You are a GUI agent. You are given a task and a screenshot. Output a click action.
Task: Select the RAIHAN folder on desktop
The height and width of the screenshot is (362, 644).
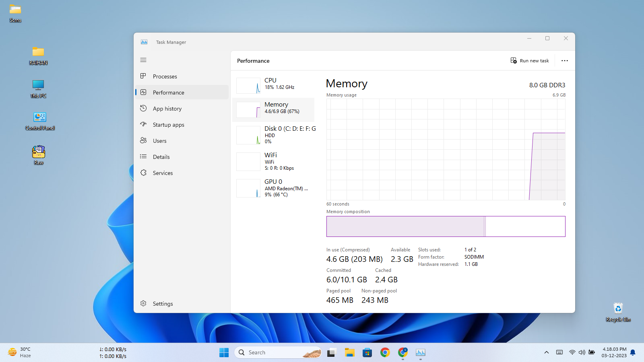tap(38, 56)
